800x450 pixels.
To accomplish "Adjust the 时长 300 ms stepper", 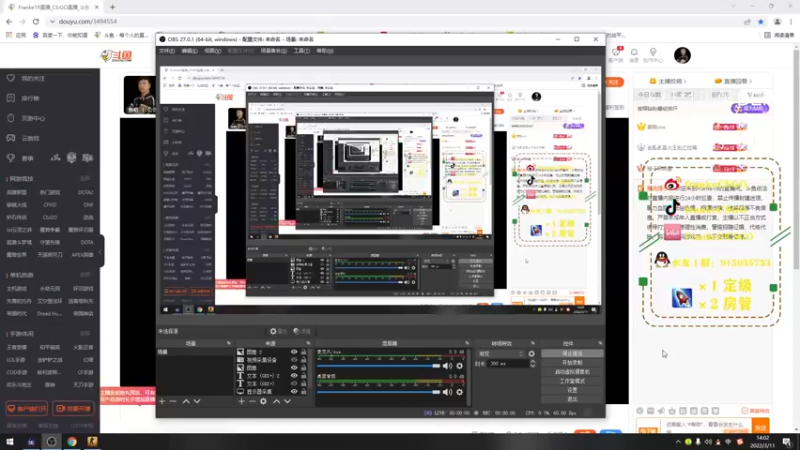I will 533,364.
